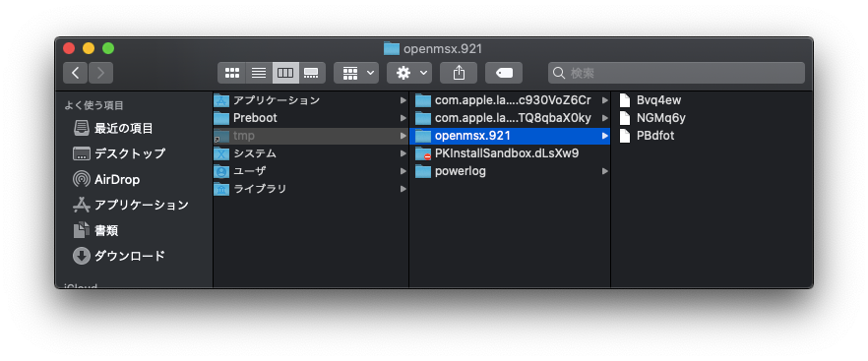Expand the アプリケーション folder's column arrow
This screenshot has height=361, width=868.
click(x=403, y=100)
